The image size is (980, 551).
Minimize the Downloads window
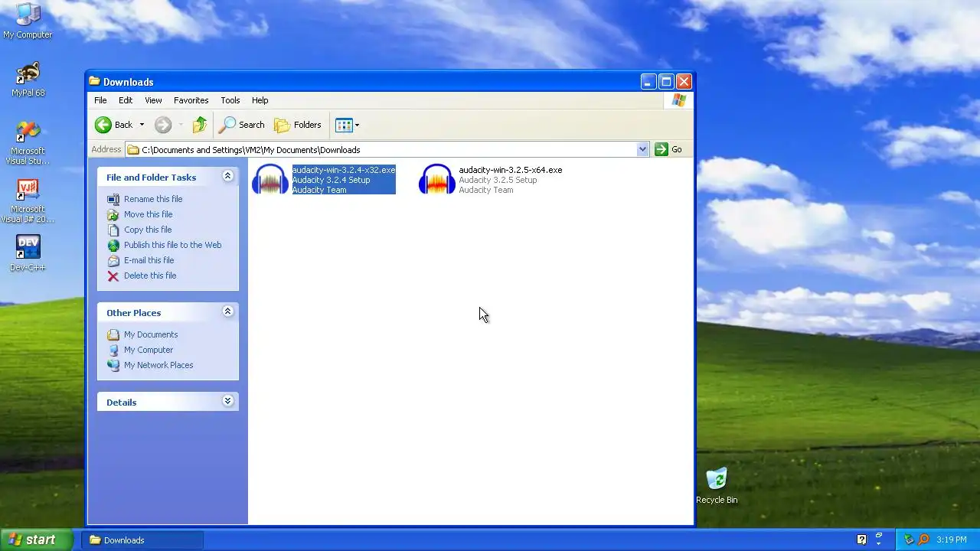(x=648, y=81)
